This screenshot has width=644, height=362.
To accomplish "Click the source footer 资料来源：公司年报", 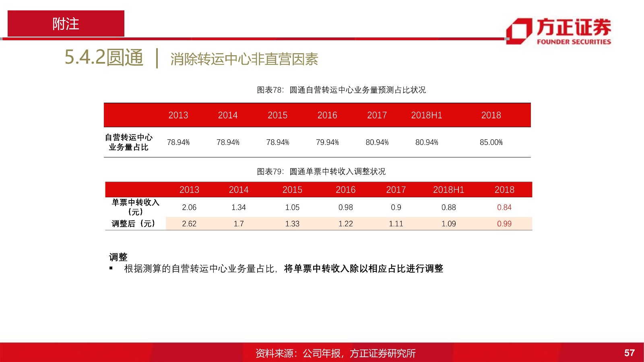I will point(336,353).
